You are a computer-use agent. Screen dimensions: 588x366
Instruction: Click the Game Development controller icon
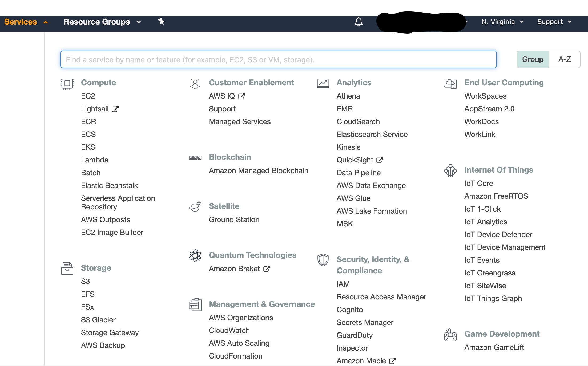[x=450, y=335]
